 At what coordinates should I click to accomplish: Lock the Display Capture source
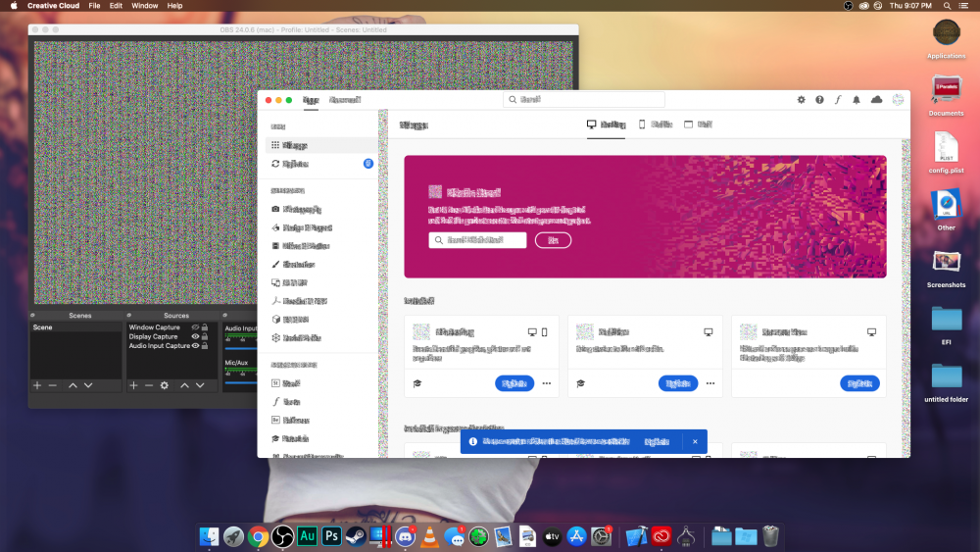pos(205,336)
